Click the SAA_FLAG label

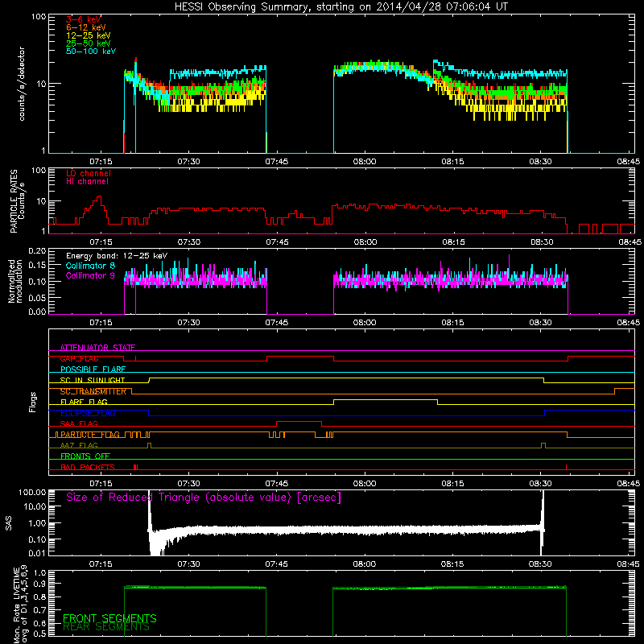(79, 423)
